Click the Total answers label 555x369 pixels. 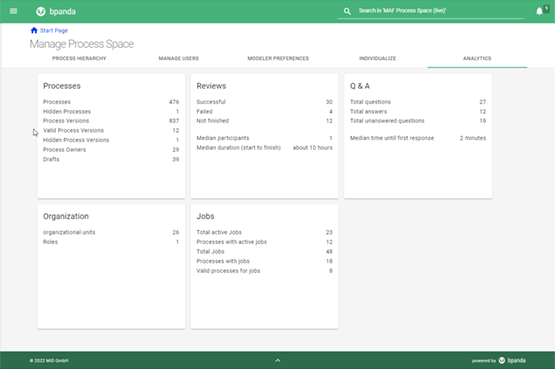368,111
